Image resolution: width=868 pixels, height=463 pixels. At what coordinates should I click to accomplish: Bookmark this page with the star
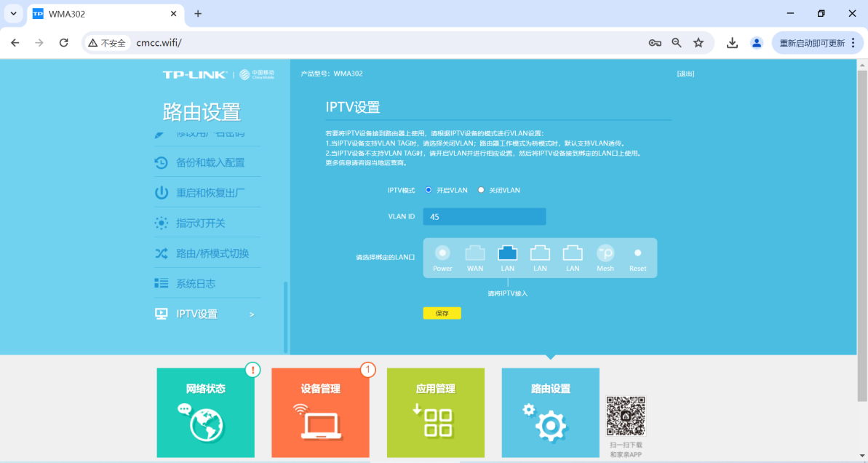point(698,43)
